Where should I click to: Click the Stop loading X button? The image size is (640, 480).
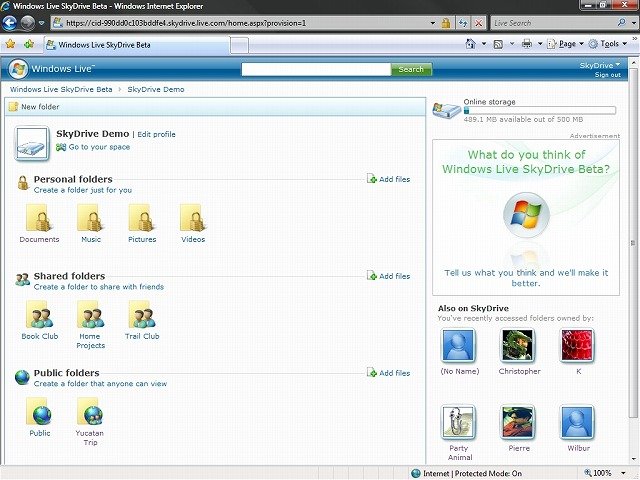[479, 23]
